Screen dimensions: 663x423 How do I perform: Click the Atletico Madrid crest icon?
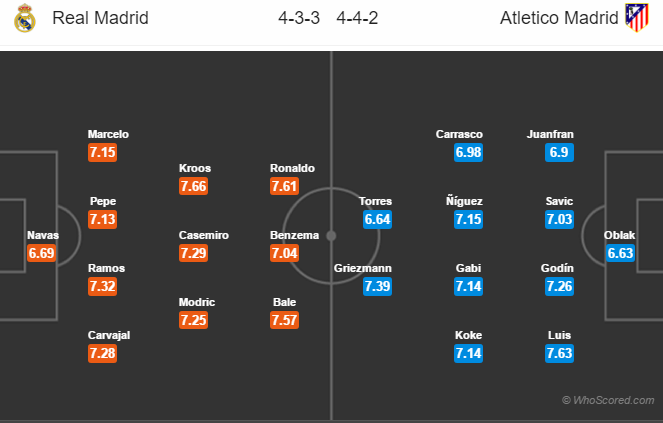click(635, 17)
